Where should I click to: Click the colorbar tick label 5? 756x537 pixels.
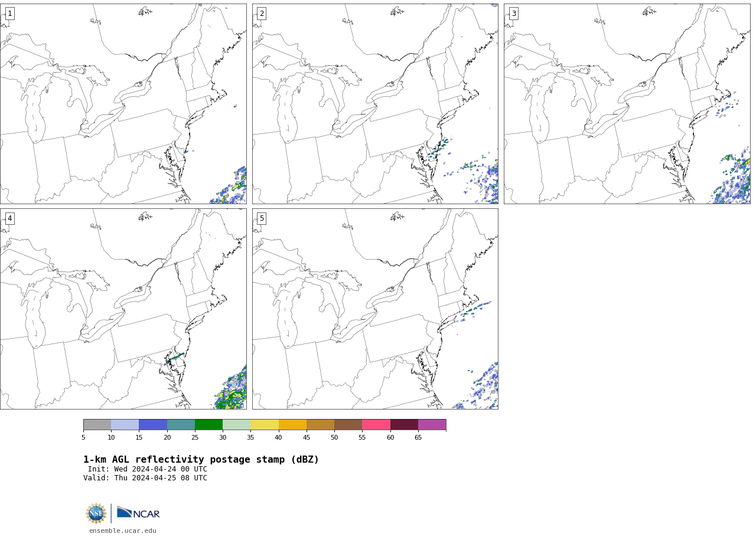(x=83, y=438)
